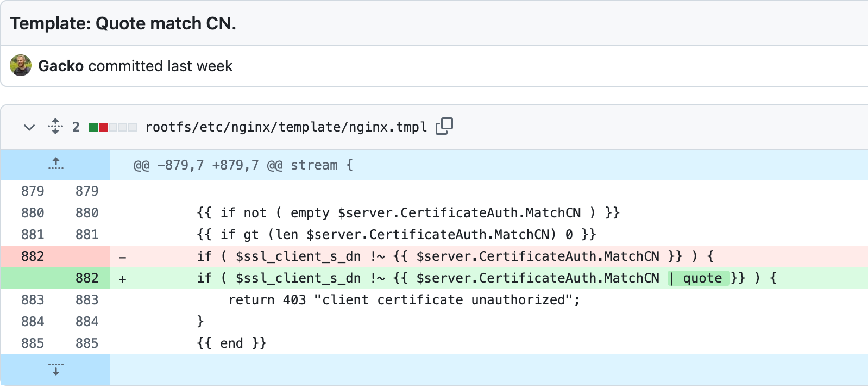Select added line number 882
868x388 pixels.
point(87,278)
